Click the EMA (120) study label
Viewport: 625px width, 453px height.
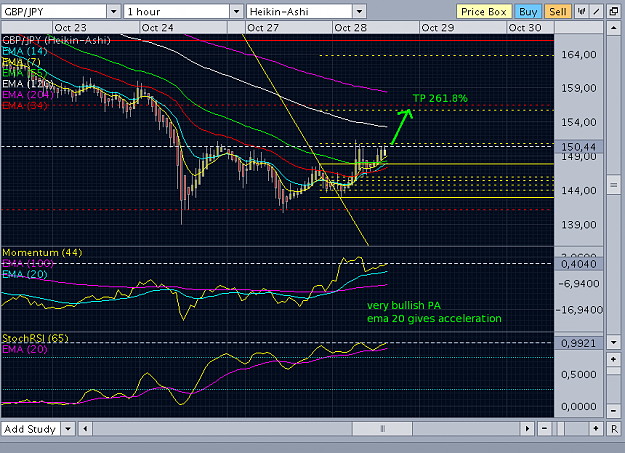coord(28,84)
